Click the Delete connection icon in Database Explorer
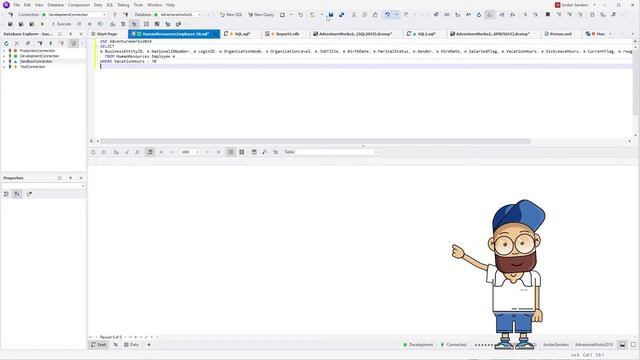The image size is (640, 360). point(17,43)
